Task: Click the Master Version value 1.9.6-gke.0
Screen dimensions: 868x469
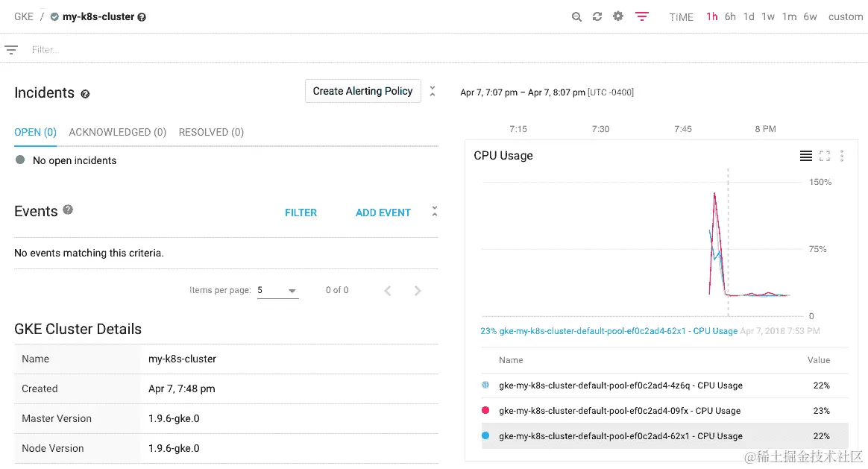Action: [174, 418]
